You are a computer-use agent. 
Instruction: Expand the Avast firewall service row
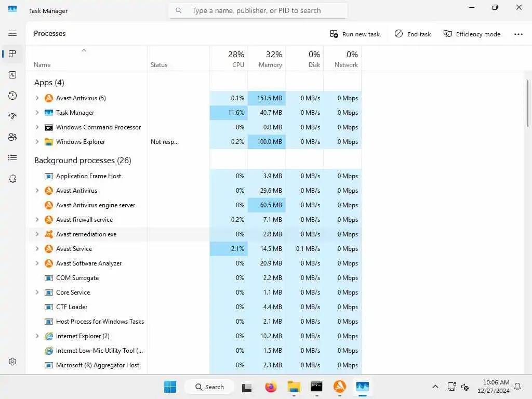point(37,220)
